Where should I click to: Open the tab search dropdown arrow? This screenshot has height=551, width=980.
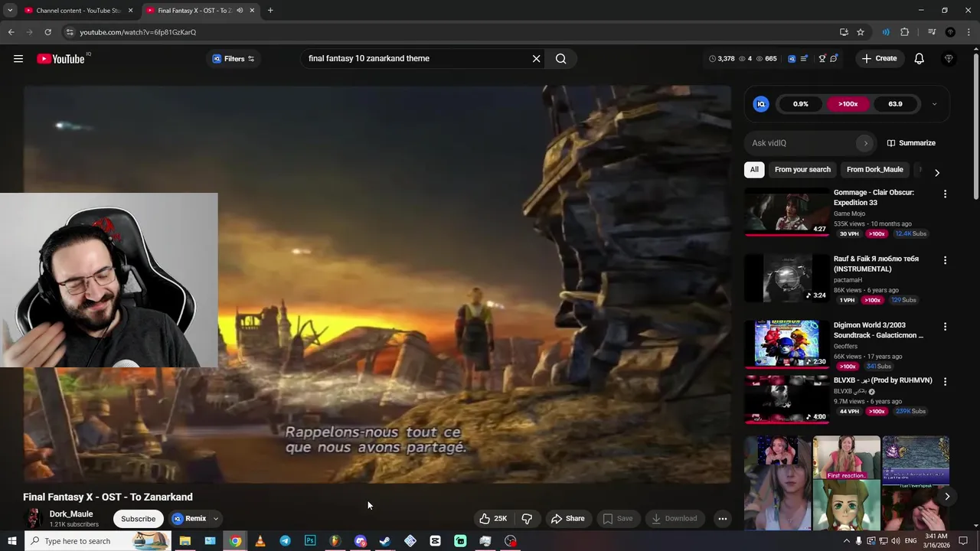click(x=10, y=10)
